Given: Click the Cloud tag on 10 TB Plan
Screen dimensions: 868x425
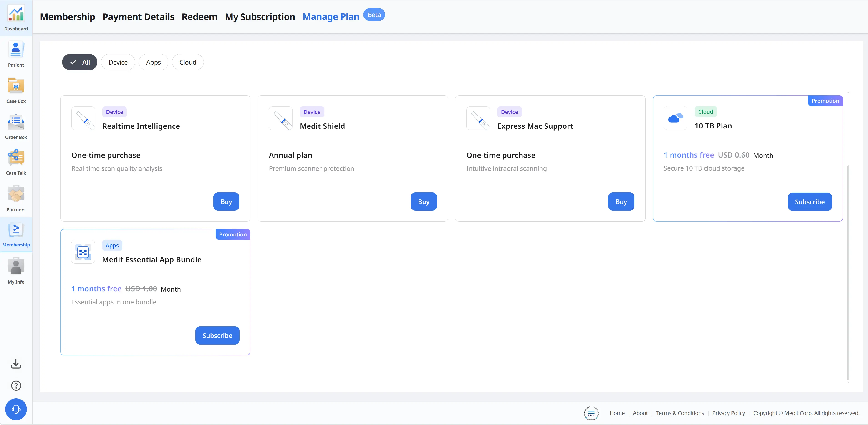Looking at the screenshot, I should (x=705, y=111).
